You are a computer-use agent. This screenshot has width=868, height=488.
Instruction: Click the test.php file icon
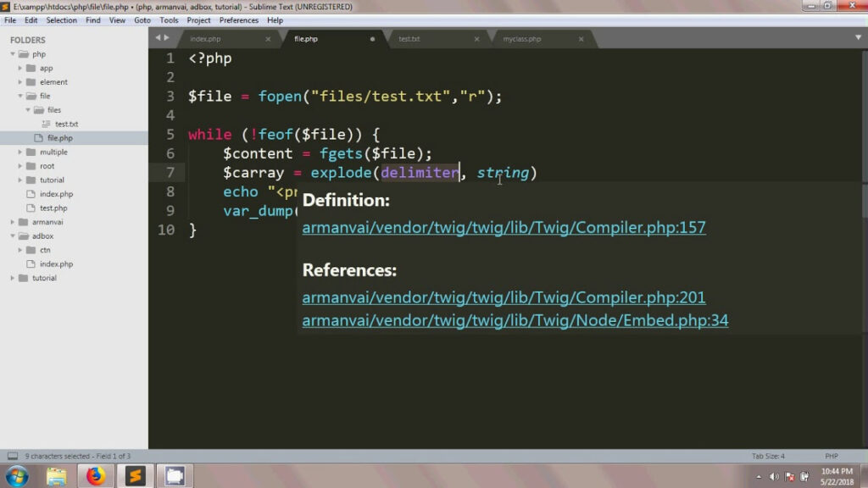point(31,208)
